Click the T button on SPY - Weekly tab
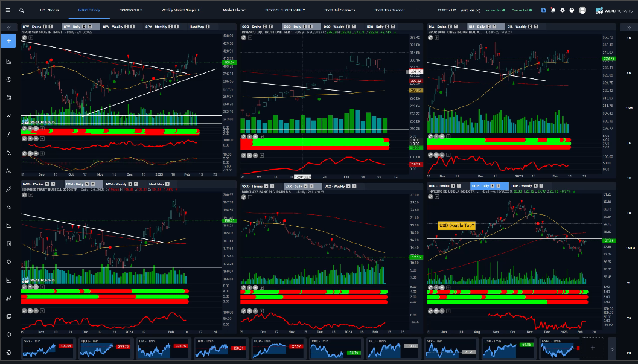Image resolution: width=638 pixels, height=364 pixels. pyautogui.click(x=133, y=27)
